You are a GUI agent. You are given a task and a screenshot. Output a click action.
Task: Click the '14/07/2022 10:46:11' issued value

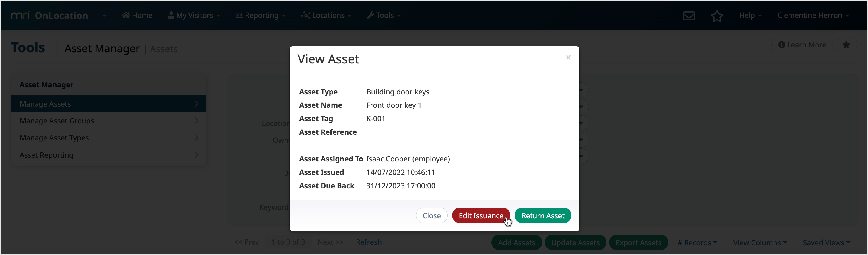400,172
